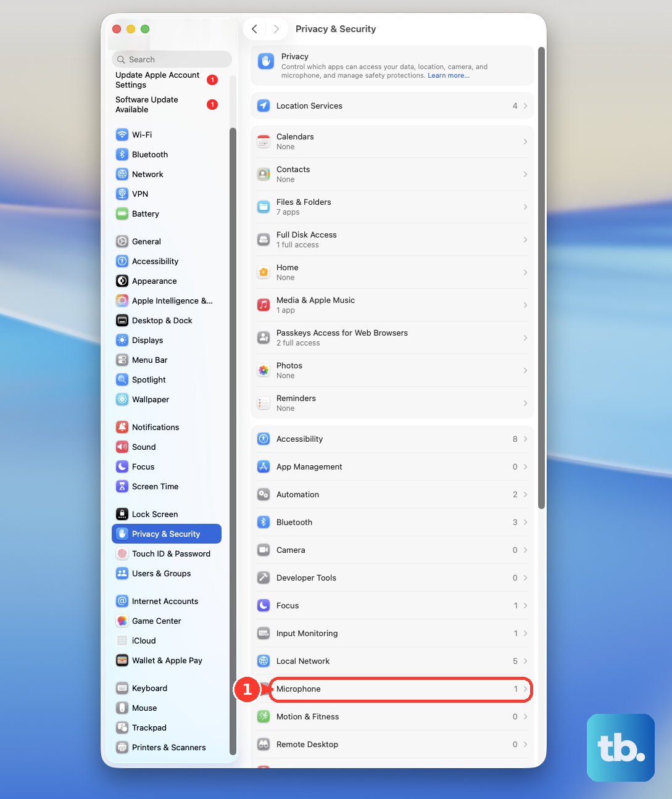
Task: Open the Sound speaker icon
Action: click(x=122, y=447)
